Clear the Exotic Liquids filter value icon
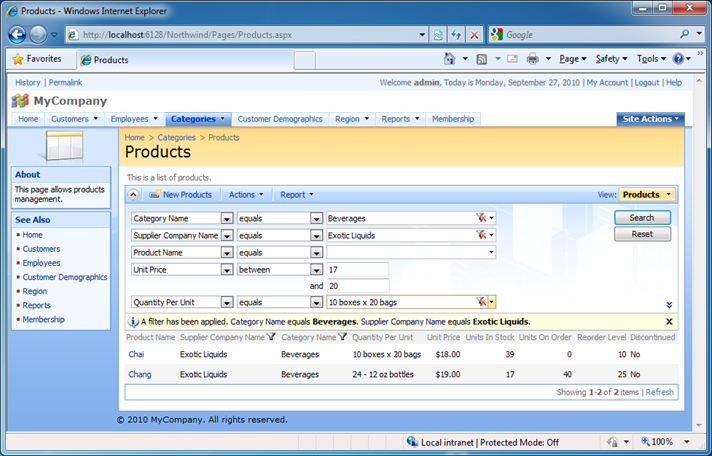 point(481,235)
